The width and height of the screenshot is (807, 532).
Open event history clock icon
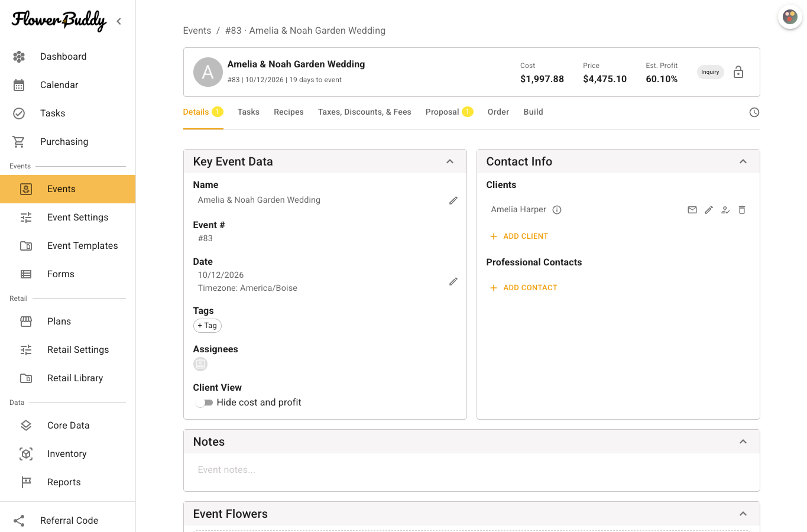click(x=754, y=112)
